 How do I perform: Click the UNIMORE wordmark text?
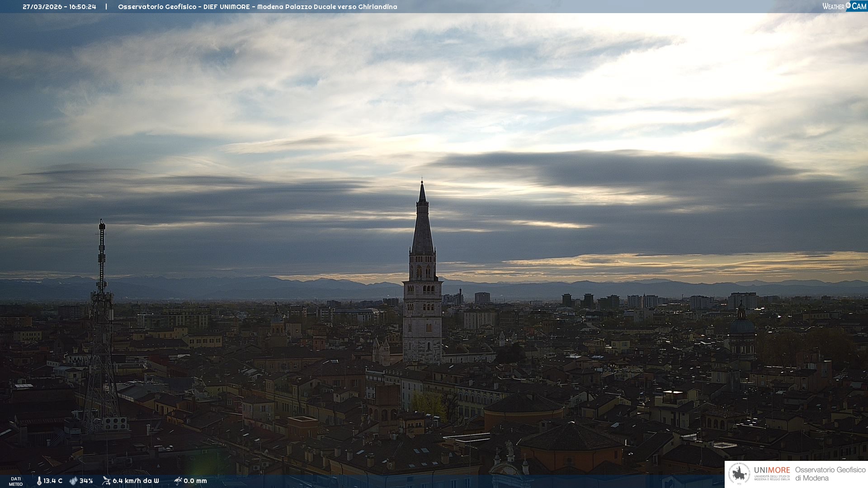[772, 470]
